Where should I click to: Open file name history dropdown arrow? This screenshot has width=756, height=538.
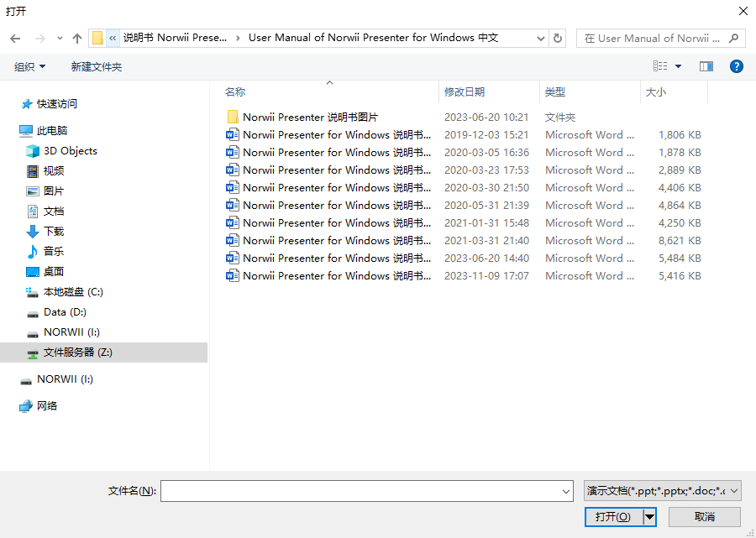566,491
